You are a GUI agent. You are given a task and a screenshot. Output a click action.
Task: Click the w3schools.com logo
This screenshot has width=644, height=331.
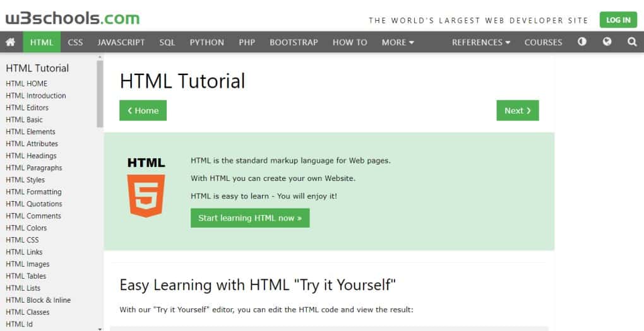pyautogui.click(x=73, y=18)
